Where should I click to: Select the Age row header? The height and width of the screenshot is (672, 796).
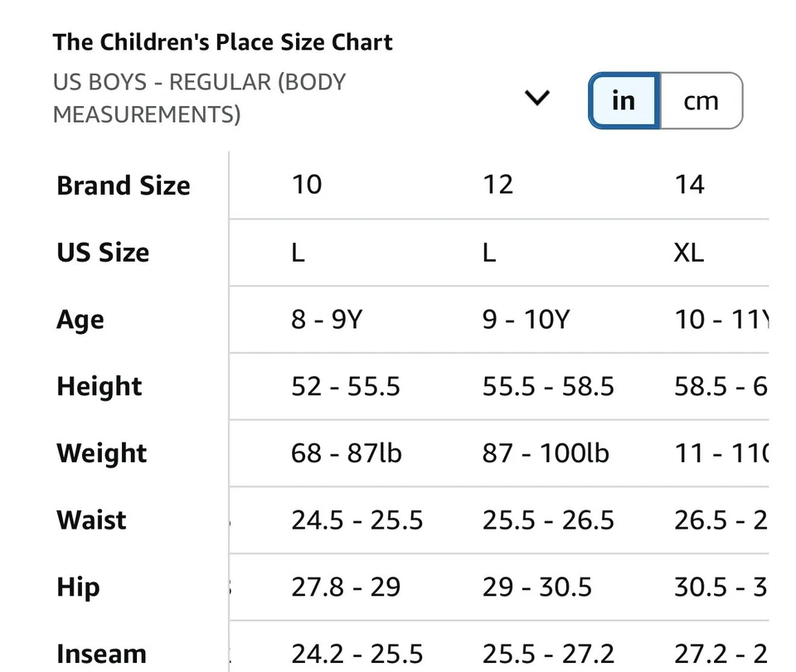(x=80, y=320)
